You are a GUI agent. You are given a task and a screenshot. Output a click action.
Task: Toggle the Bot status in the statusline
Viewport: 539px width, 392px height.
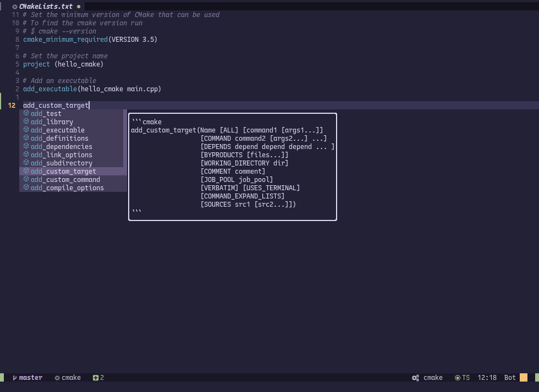pyautogui.click(x=509, y=378)
